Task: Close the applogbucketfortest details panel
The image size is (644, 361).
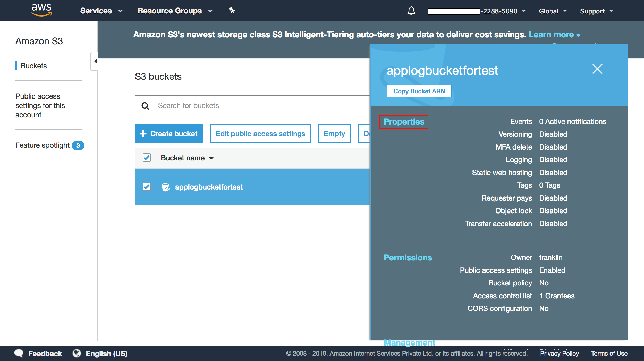Action: [x=597, y=69]
